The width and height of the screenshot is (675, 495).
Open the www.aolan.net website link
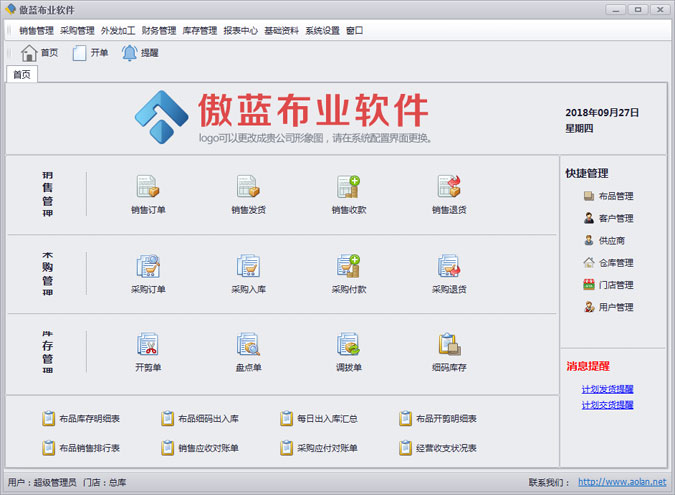(621, 482)
